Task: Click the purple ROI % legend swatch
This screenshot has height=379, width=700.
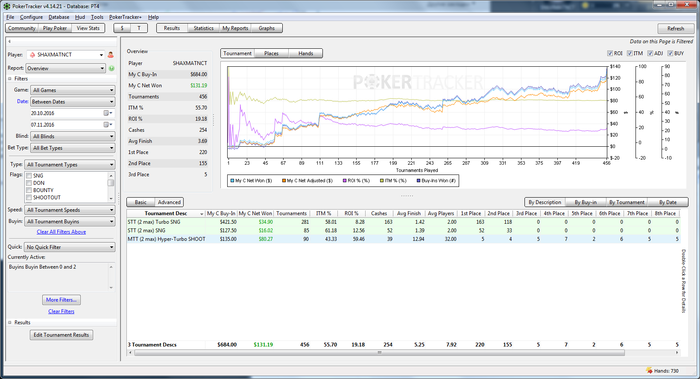Action: click(x=345, y=181)
